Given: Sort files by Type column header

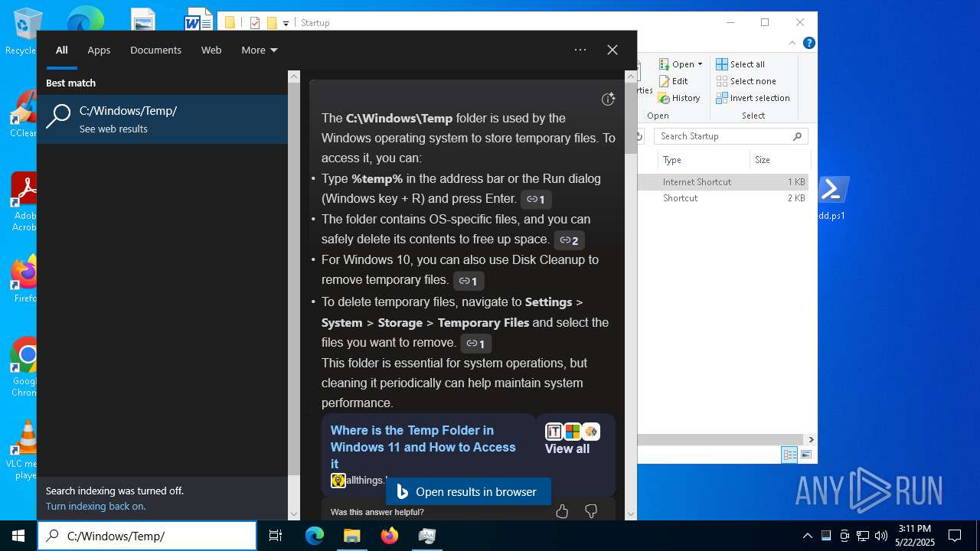Looking at the screenshot, I should click(x=703, y=160).
